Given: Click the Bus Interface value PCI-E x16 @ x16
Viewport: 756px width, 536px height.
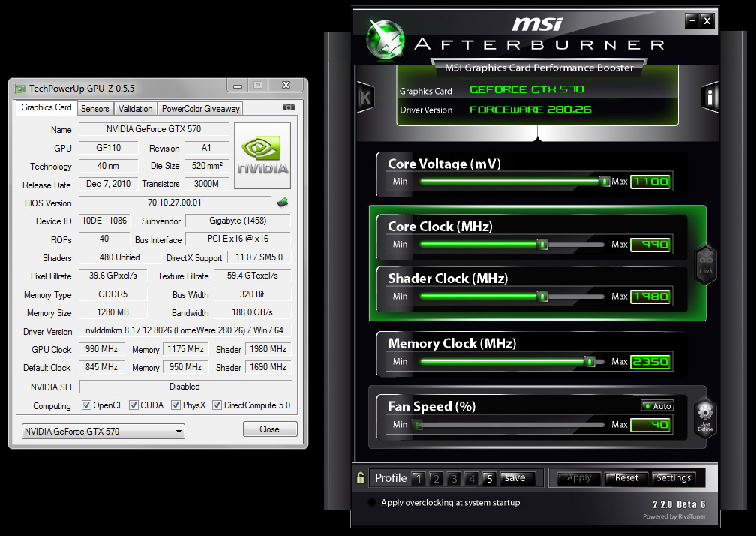Looking at the screenshot, I should point(238,239).
